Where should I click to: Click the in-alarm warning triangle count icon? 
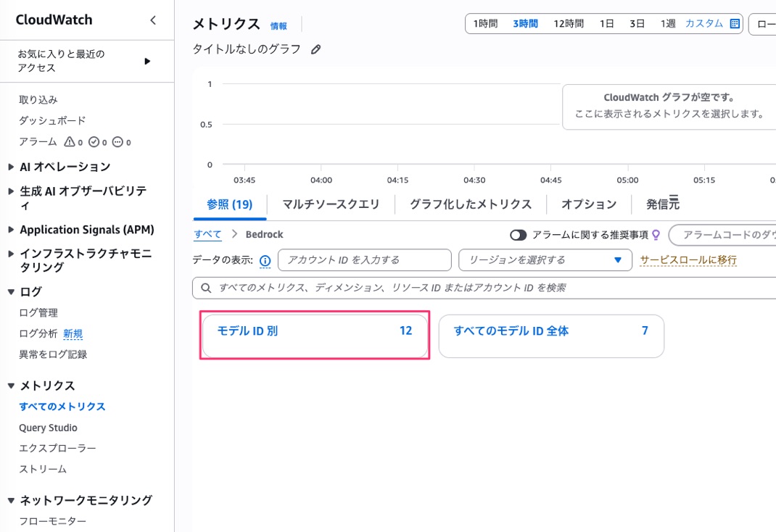click(70, 142)
